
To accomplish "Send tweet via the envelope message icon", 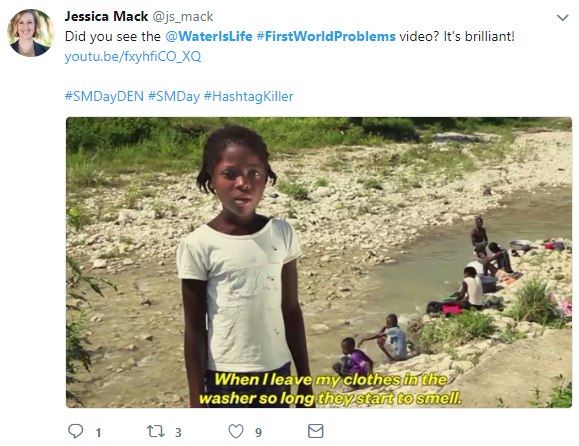I will 316,431.
